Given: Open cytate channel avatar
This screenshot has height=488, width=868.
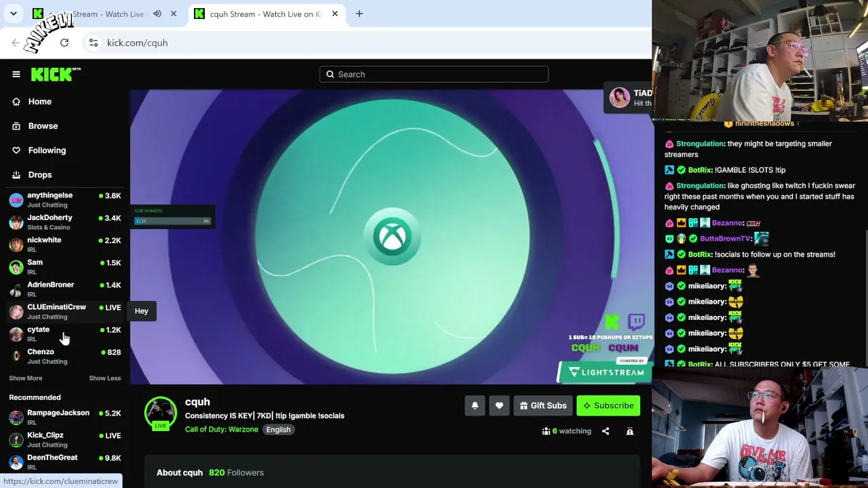Looking at the screenshot, I should point(16,334).
